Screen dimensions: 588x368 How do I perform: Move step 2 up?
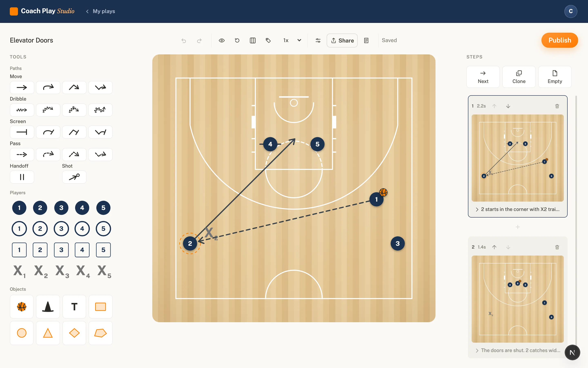tap(494, 247)
